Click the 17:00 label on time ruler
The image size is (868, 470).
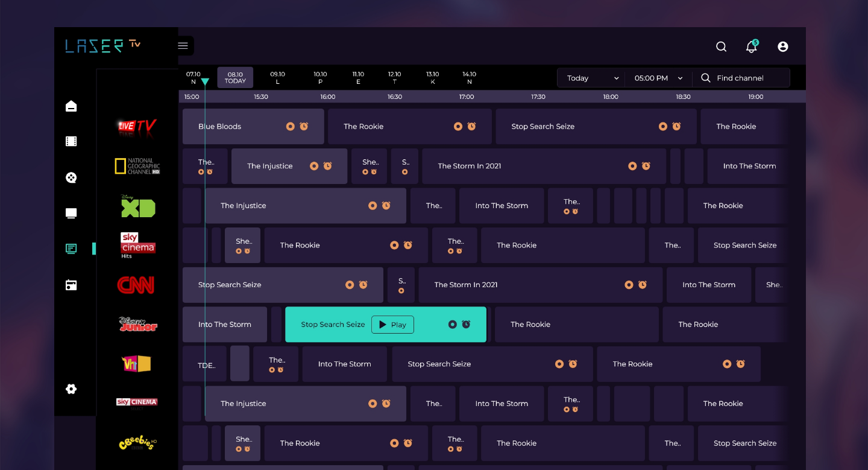[x=467, y=97]
